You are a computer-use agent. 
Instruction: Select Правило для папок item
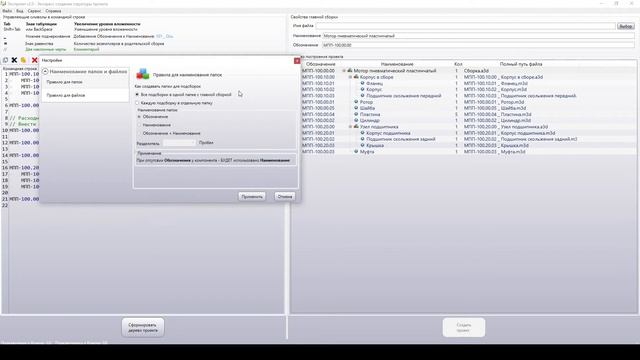[x=85, y=82]
